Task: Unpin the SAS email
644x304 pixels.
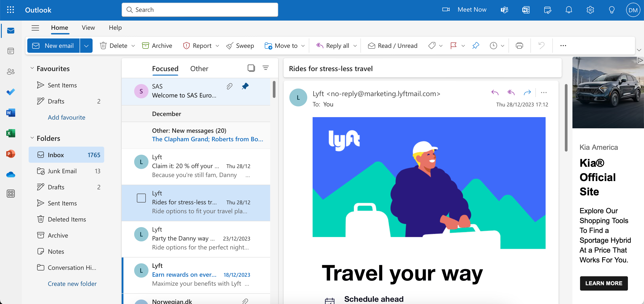Action: pyautogui.click(x=245, y=86)
